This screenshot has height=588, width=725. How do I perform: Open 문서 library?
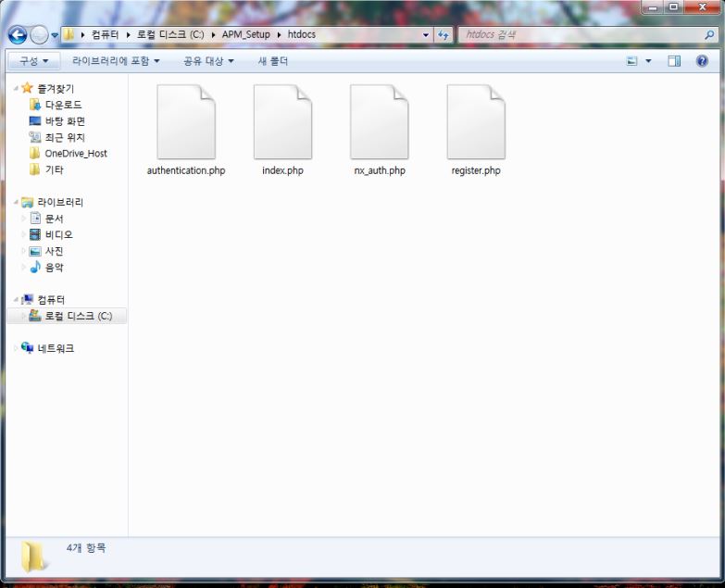(54, 219)
